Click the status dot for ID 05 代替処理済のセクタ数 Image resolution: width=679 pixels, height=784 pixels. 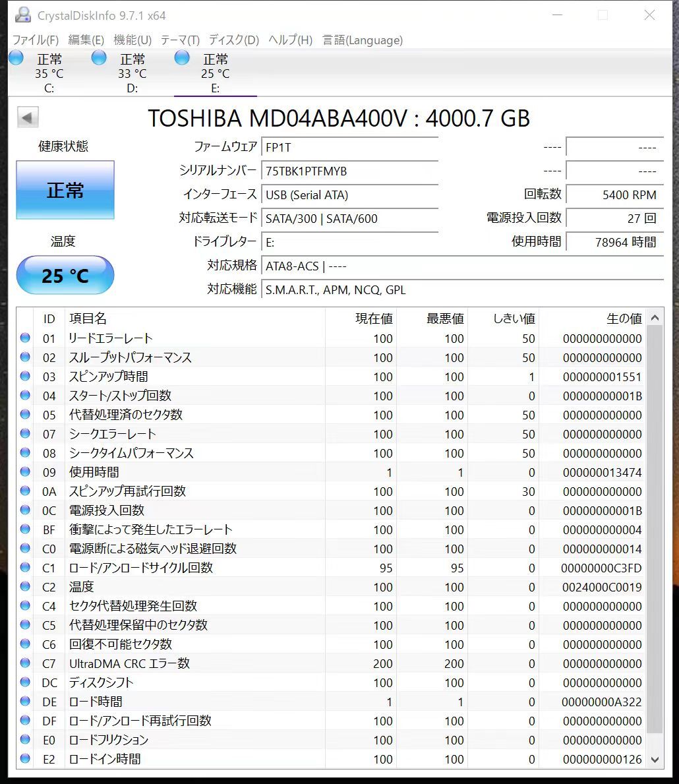(25, 414)
